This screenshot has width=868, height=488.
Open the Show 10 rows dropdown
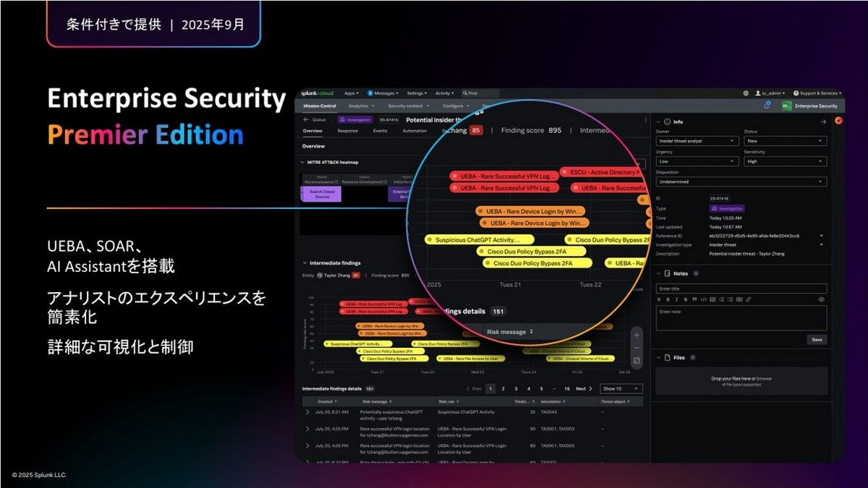click(x=621, y=388)
